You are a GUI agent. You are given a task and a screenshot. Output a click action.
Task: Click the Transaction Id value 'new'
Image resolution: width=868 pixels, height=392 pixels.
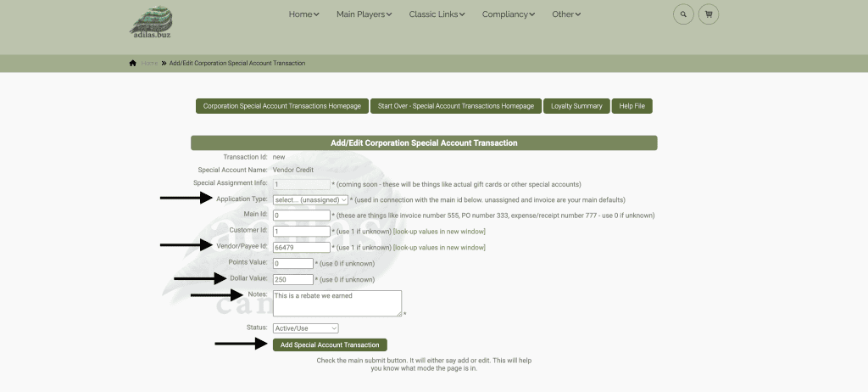point(279,157)
